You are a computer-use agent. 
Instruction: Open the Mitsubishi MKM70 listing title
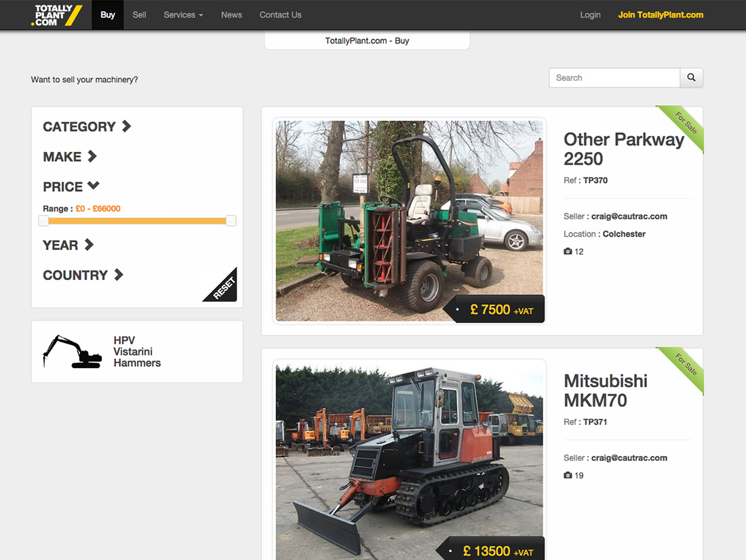606,391
